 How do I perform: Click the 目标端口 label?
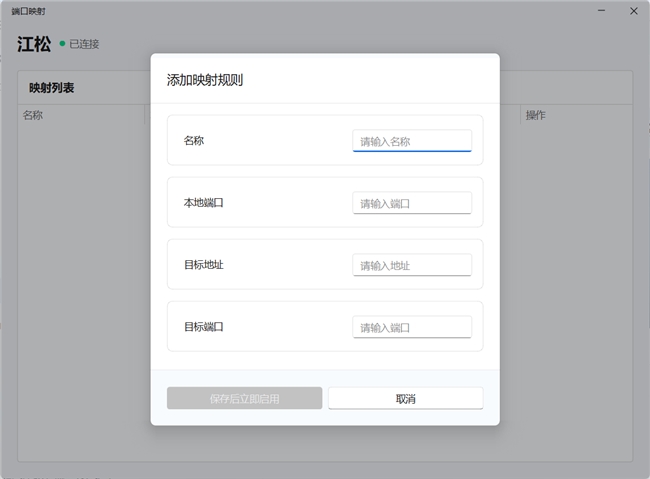(204, 327)
